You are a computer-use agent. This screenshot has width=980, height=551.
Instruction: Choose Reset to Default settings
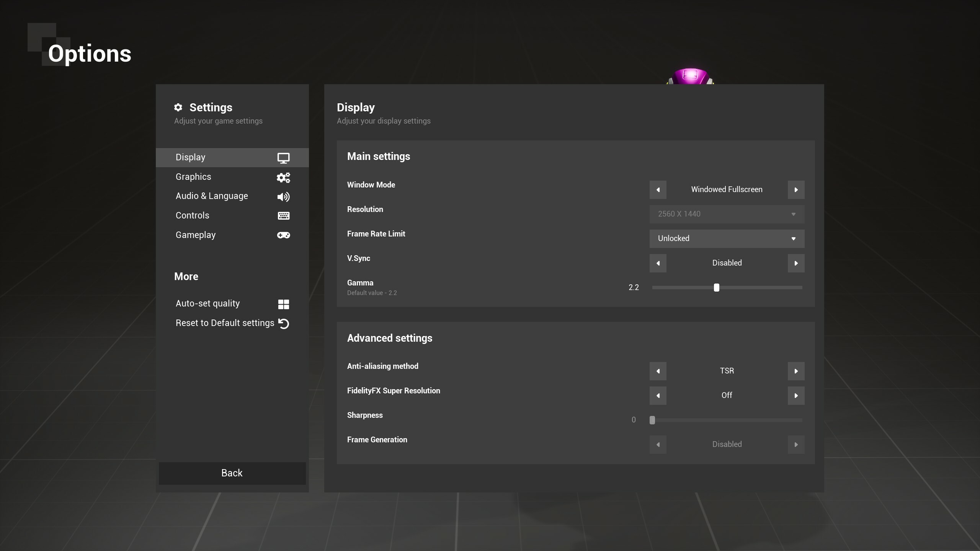[x=232, y=323]
